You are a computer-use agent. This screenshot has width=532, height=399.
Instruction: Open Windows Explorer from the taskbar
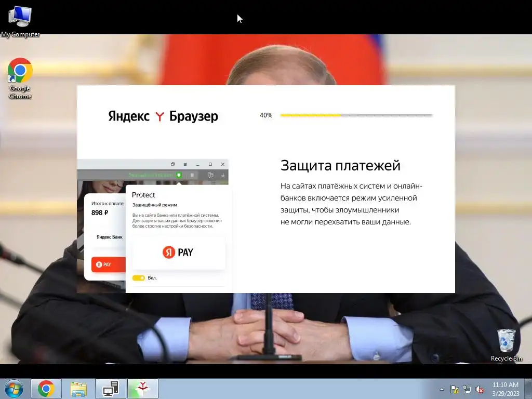pyautogui.click(x=78, y=389)
